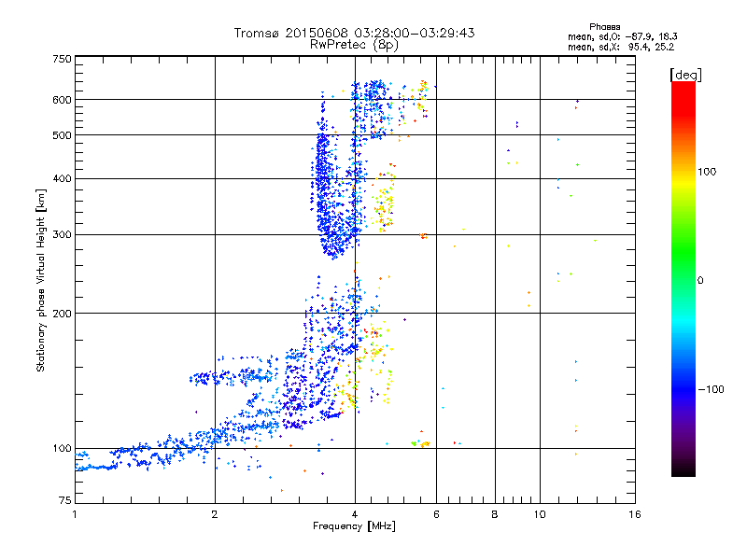The image size is (747, 560).
Task: Click the 400 height axis tick label
Action: tap(63, 179)
